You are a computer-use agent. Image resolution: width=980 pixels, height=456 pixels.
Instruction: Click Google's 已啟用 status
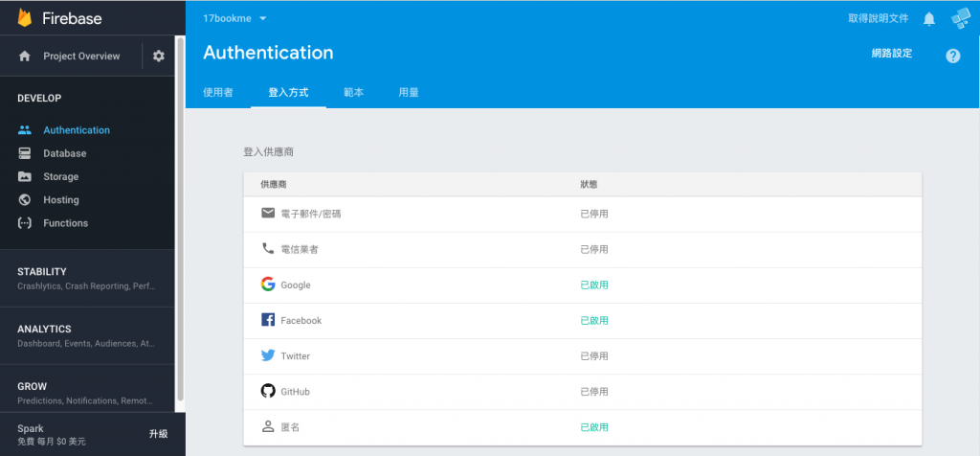[594, 285]
